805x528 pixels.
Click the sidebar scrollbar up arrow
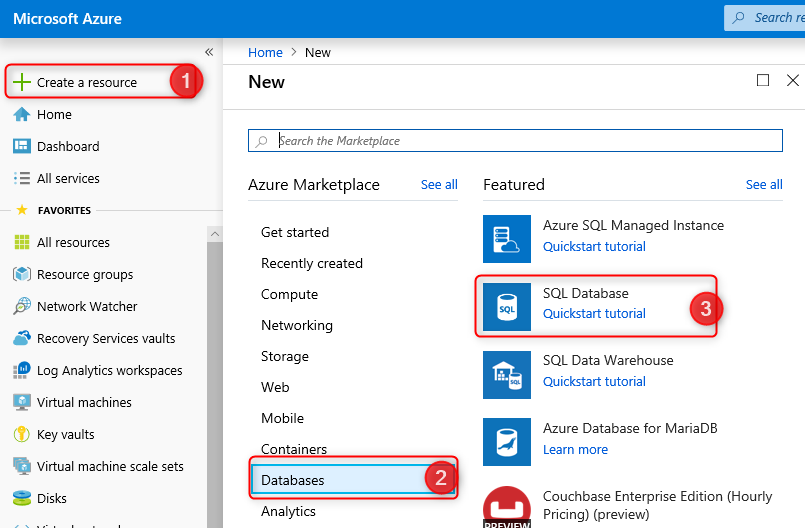(215, 234)
